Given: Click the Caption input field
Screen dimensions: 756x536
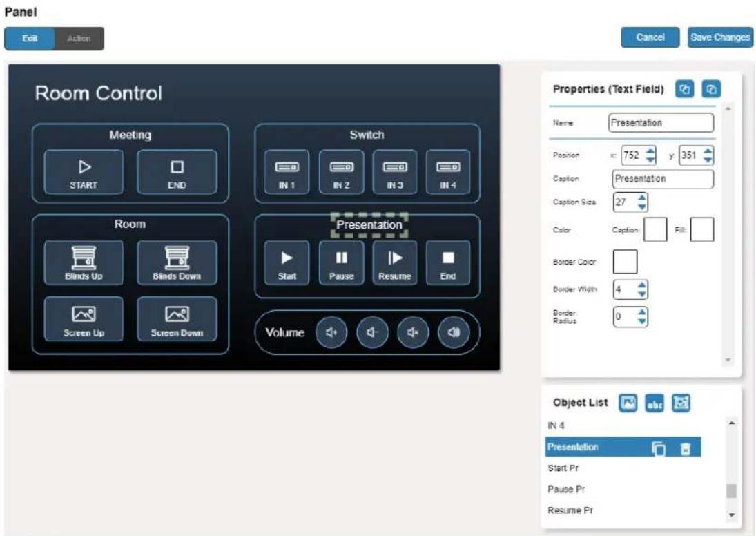Looking at the screenshot, I should coord(663,178).
